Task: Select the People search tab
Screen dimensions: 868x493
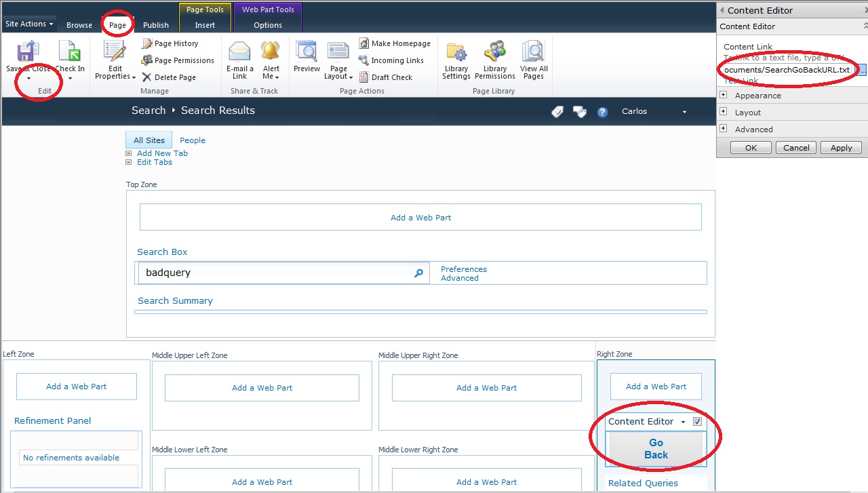Action: click(193, 140)
